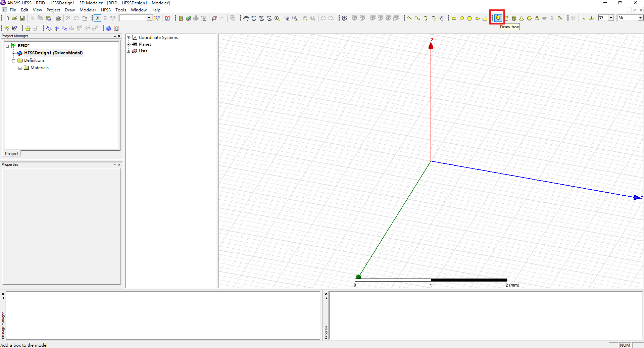Click the Draw line tool
This screenshot has width=644, height=348.
tap(410, 18)
